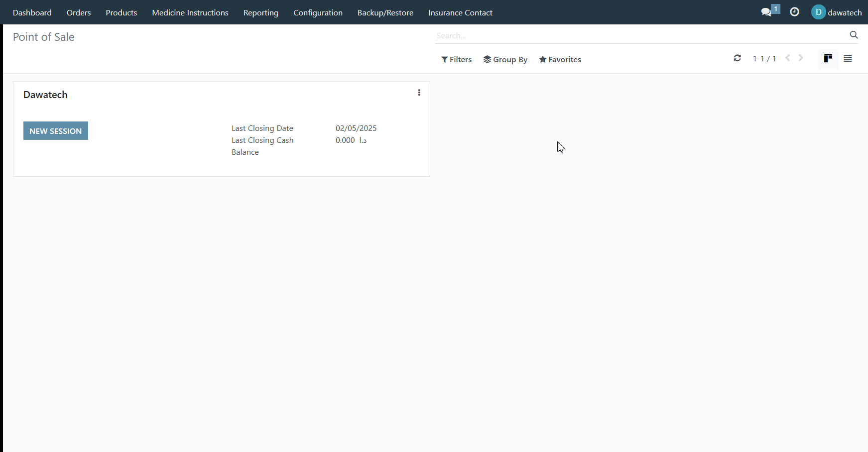This screenshot has width=868, height=452.
Task: Open the Filters dropdown
Action: click(457, 60)
